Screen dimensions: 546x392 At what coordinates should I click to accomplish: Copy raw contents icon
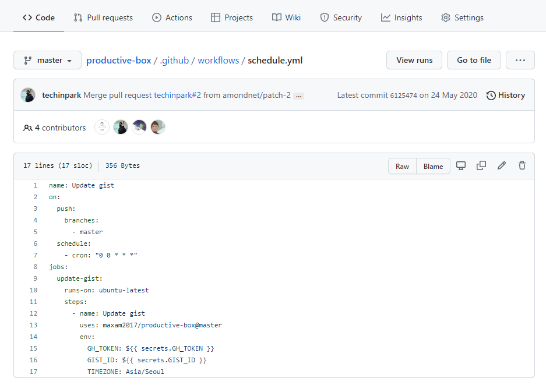[x=481, y=166]
